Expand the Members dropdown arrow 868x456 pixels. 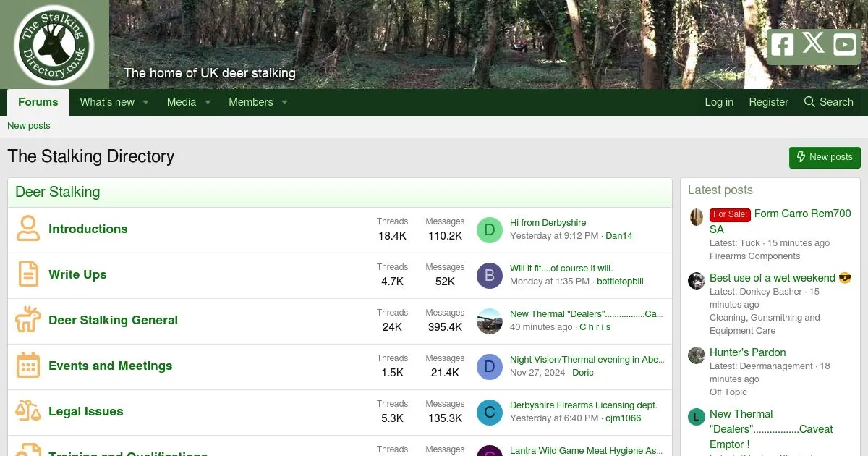pyautogui.click(x=284, y=103)
